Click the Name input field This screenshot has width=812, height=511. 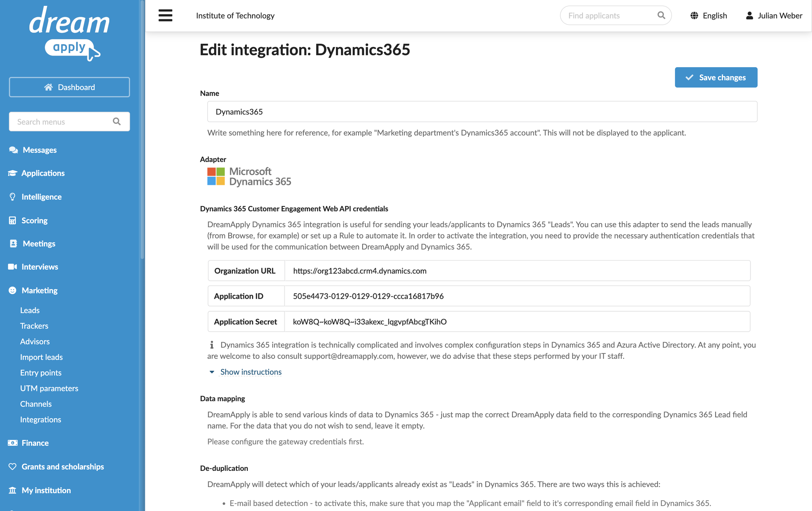[482, 112]
